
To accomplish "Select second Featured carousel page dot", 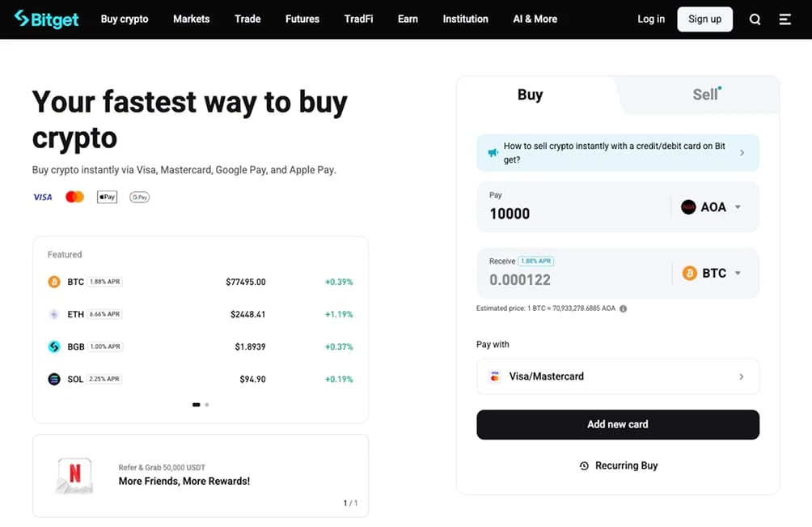I will click(206, 405).
